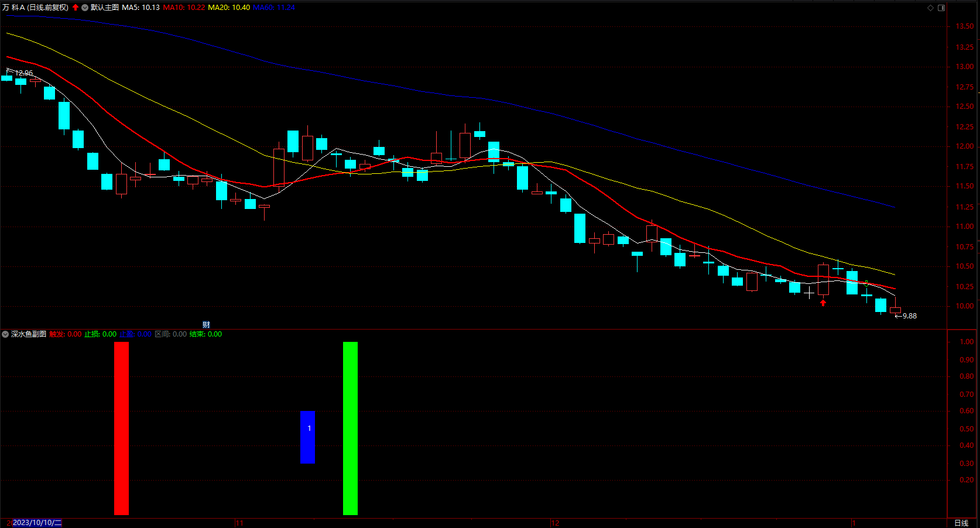Click the 11.00 price axis label
Image resolution: width=980 pixels, height=528 pixels.
[x=965, y=227]
